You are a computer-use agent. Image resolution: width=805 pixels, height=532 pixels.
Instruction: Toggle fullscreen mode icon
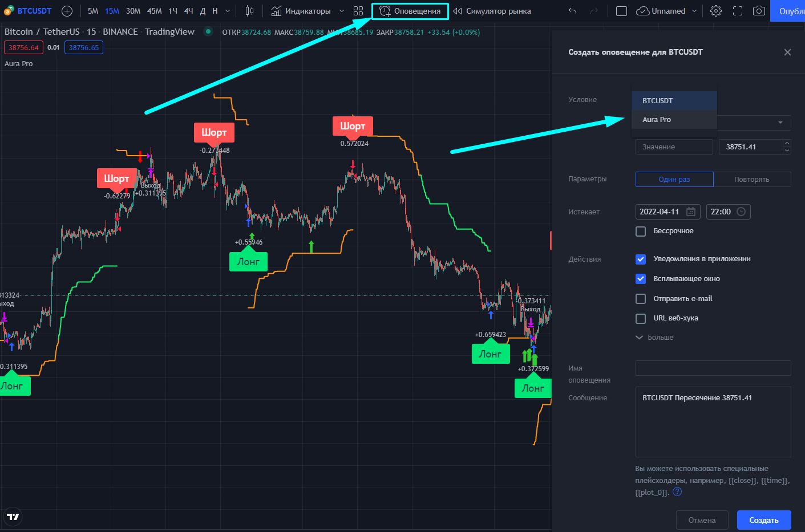coord(738,11)
